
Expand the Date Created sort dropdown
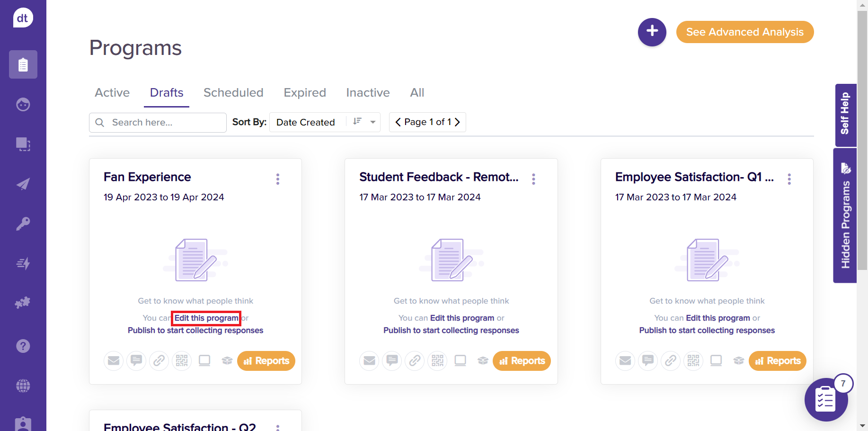373,122
